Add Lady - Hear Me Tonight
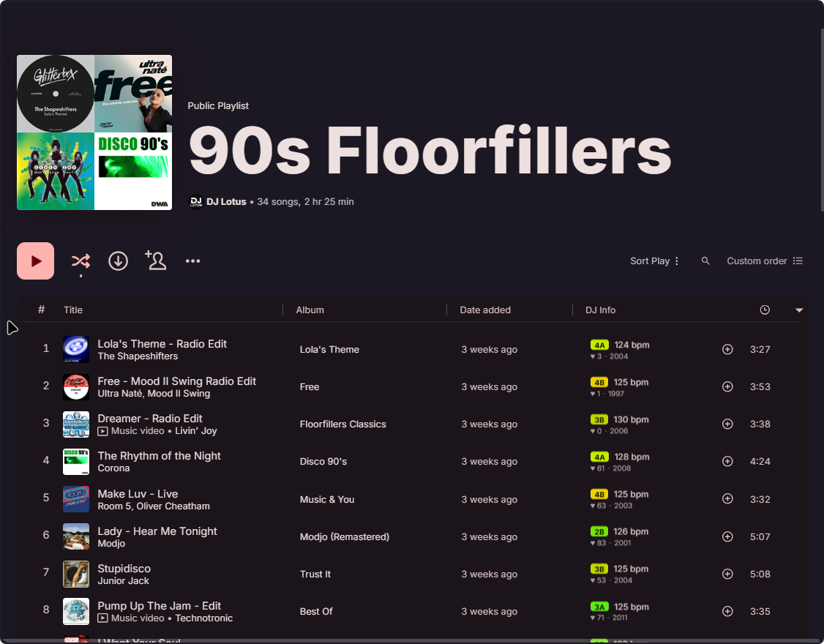Viewport: 824px width, 644px height. (727, 536)
